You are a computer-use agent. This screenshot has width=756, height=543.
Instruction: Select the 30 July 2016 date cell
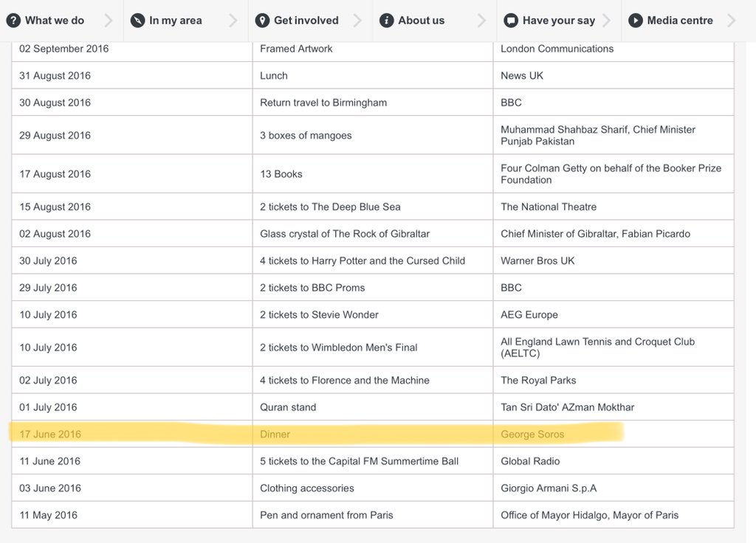pos(132,260)
